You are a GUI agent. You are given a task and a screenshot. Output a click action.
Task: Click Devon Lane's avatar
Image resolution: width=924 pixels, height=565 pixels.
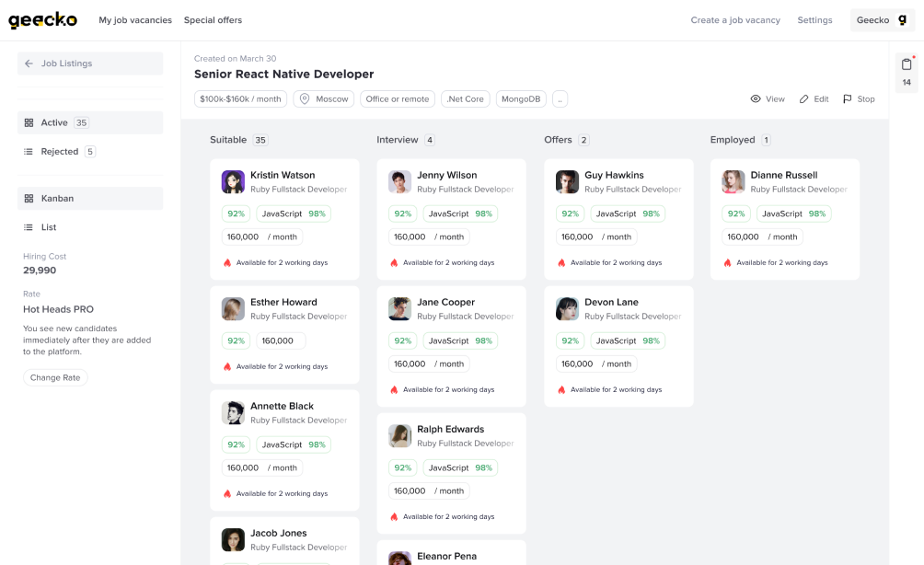tap(567, 308)
